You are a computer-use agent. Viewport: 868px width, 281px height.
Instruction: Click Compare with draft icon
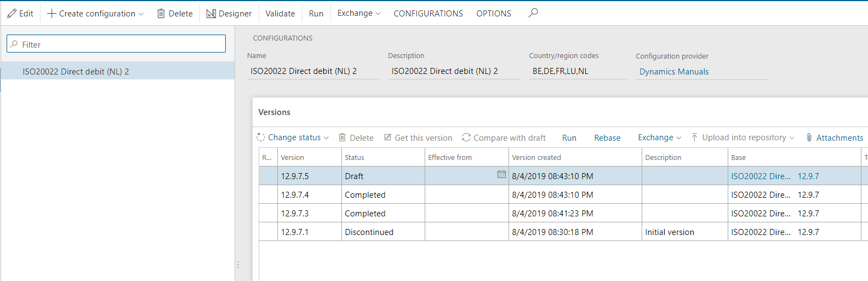click(x=466, y=137)
